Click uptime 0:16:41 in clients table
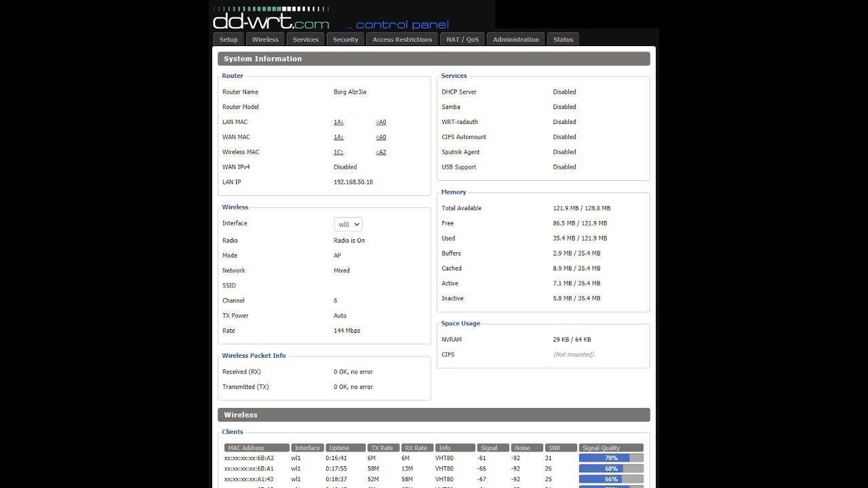The height and width of the screenshot is (488, 868). pyautogui.click(x=336, y=458)
